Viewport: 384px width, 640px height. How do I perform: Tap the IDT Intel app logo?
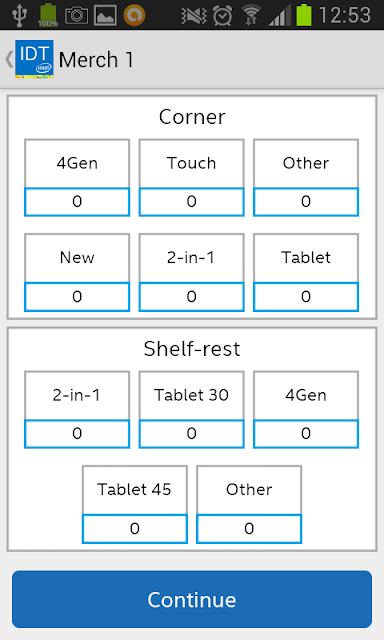tap(34, 59)
